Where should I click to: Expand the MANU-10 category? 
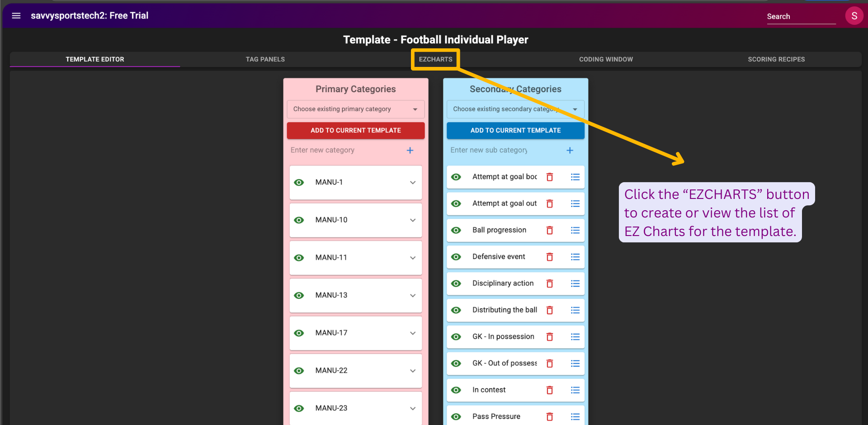(x=412, y=220)
